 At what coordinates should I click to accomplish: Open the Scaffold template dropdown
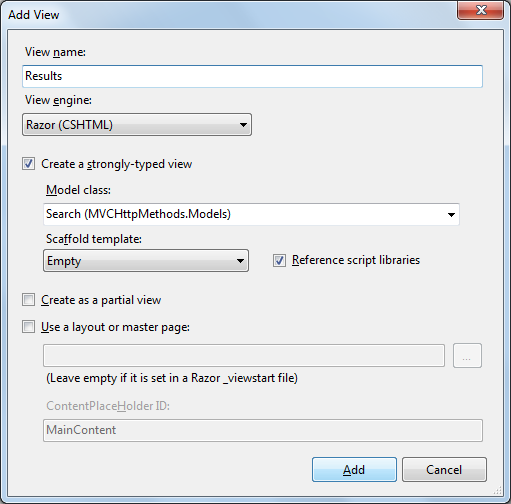pos(146,261)
